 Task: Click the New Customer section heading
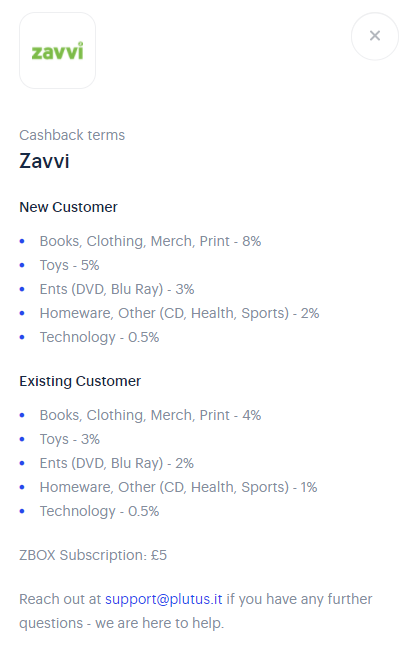[68, 207]
